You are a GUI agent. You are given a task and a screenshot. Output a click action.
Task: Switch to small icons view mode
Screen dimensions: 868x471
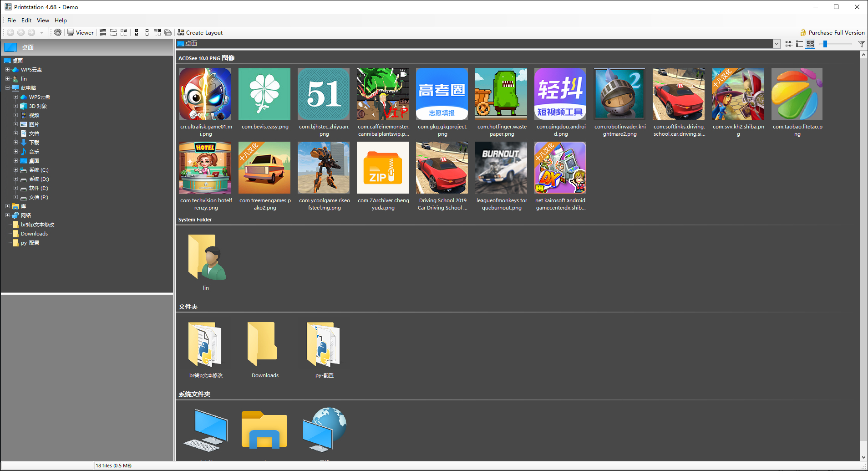tap(789, 44)
